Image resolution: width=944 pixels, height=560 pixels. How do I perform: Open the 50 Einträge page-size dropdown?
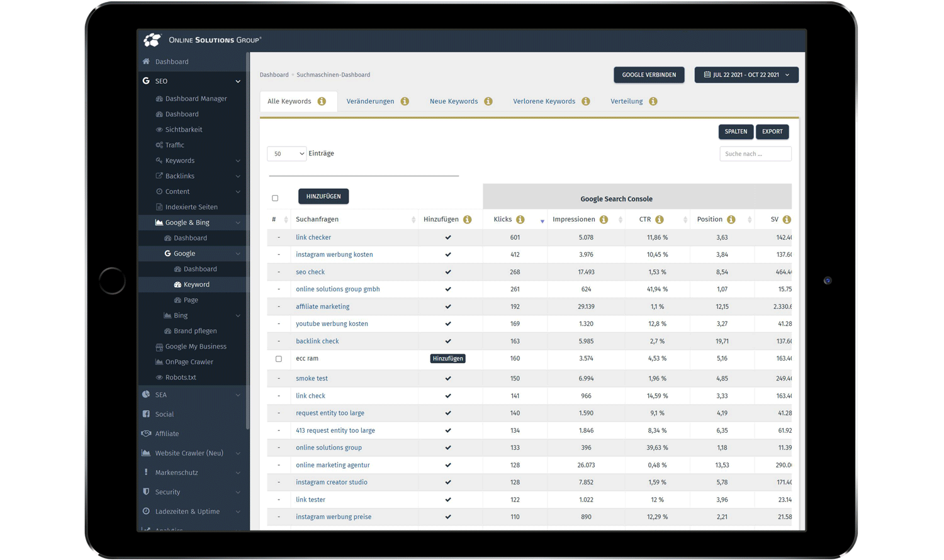click(x=286, y=154)
